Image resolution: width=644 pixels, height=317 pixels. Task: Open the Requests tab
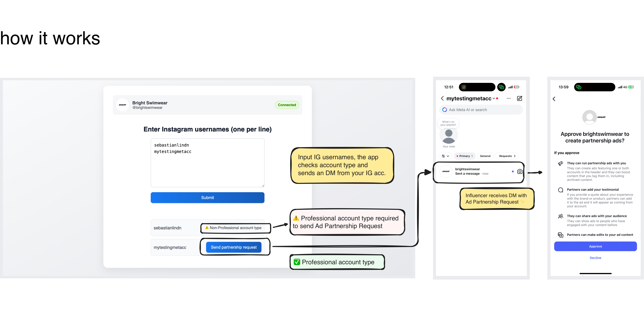point(507,156)
